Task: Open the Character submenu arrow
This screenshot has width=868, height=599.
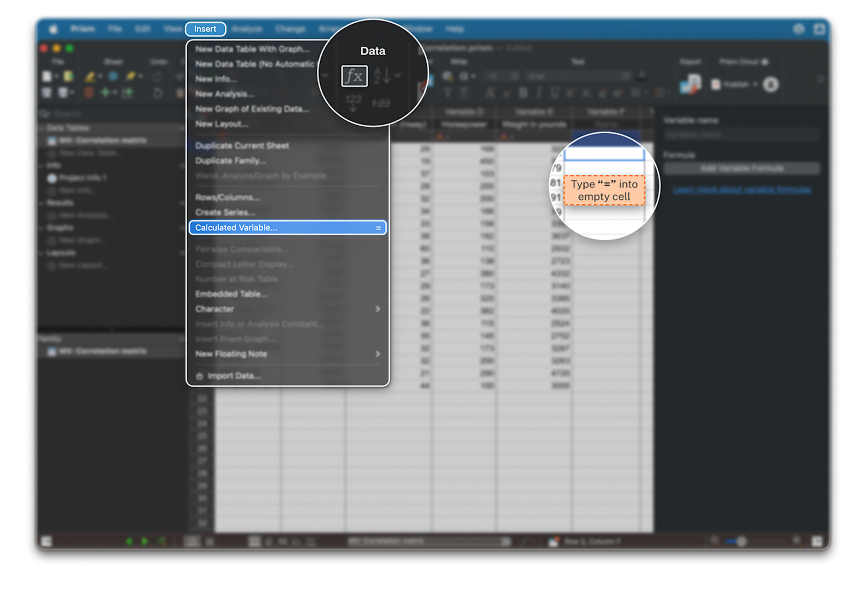Action: tap(378, 309)
